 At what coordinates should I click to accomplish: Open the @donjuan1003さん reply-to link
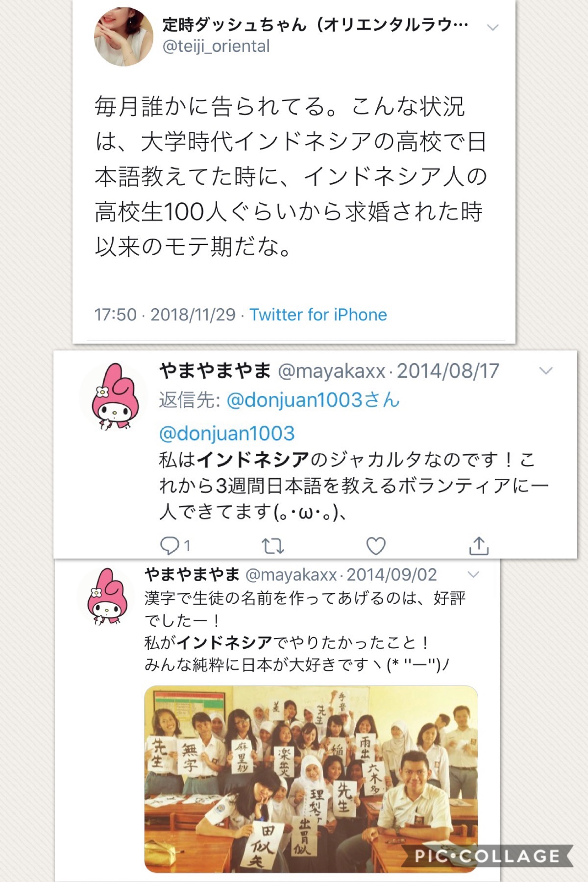(x=313, y=400)
